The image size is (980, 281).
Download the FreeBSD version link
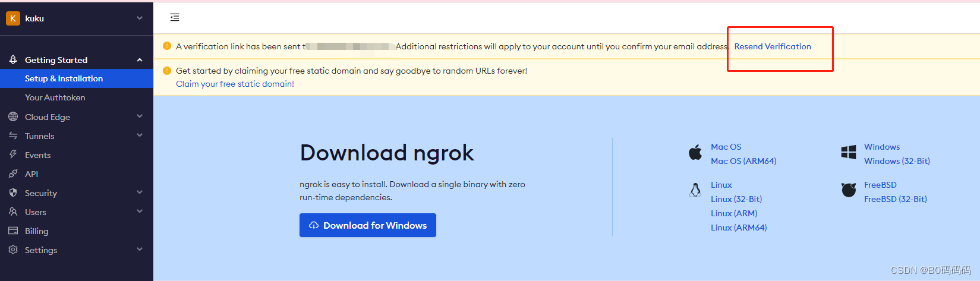[880, 185]
